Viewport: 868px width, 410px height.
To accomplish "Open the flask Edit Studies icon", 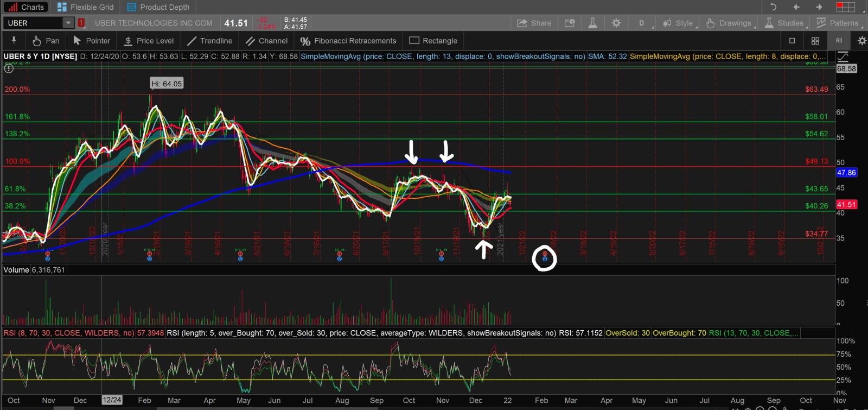I will click(x=592, y=23).
